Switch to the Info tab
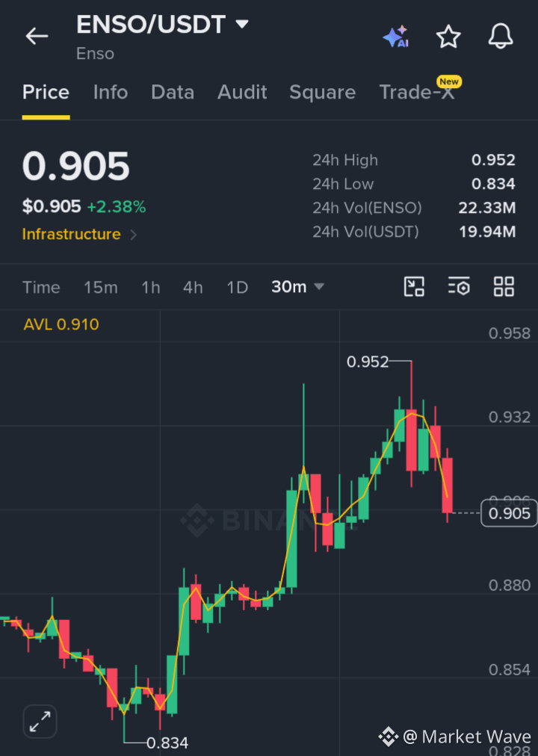Screen dimensions: 538x756 click(111, 92)
